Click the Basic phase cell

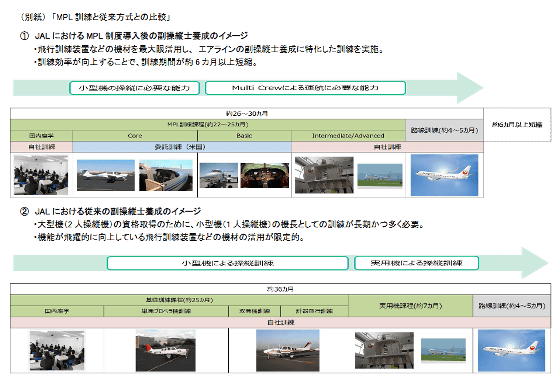coord(244,136)
